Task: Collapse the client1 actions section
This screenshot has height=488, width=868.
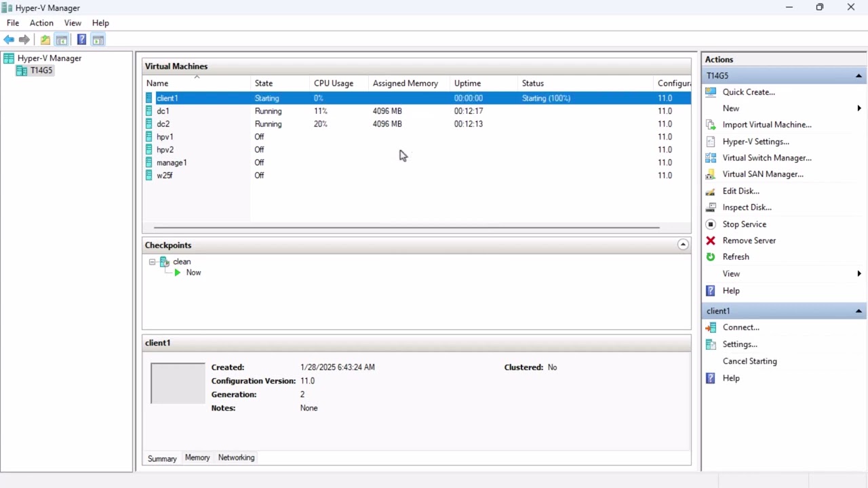Action: pyautogui.click(x=859, y=311)
